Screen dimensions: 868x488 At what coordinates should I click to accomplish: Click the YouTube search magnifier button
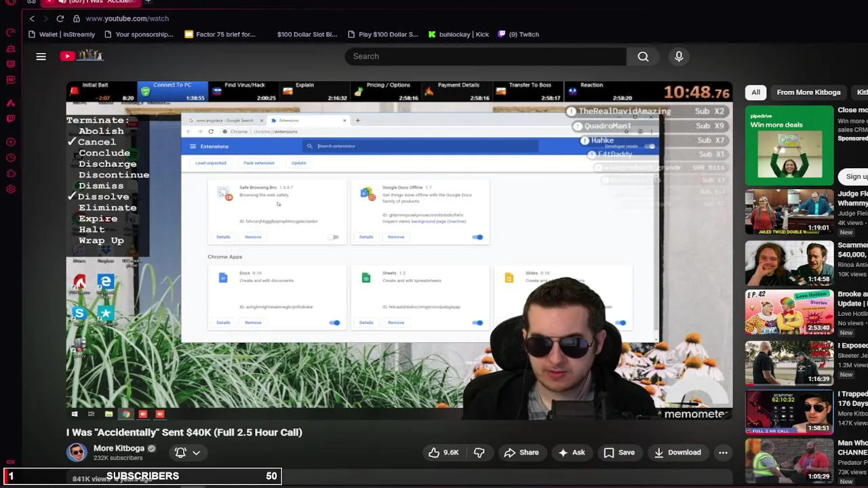point(643,56)
